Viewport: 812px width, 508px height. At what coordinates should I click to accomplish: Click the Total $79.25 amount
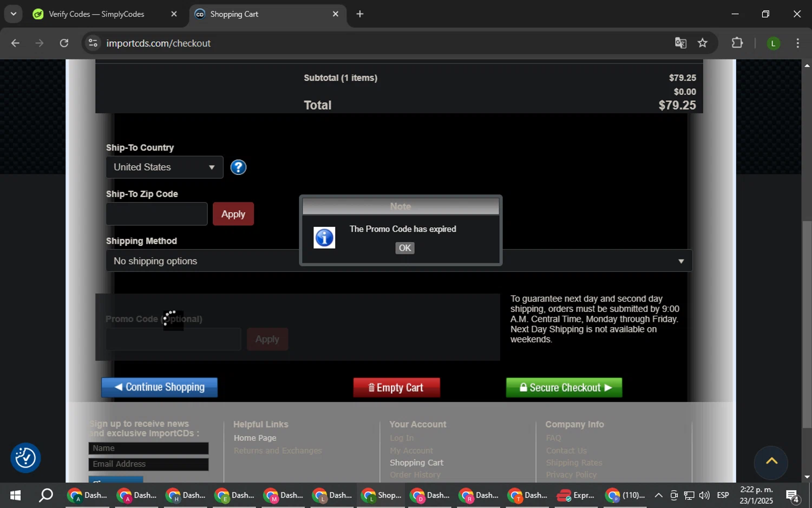click(x=677, y=105)
